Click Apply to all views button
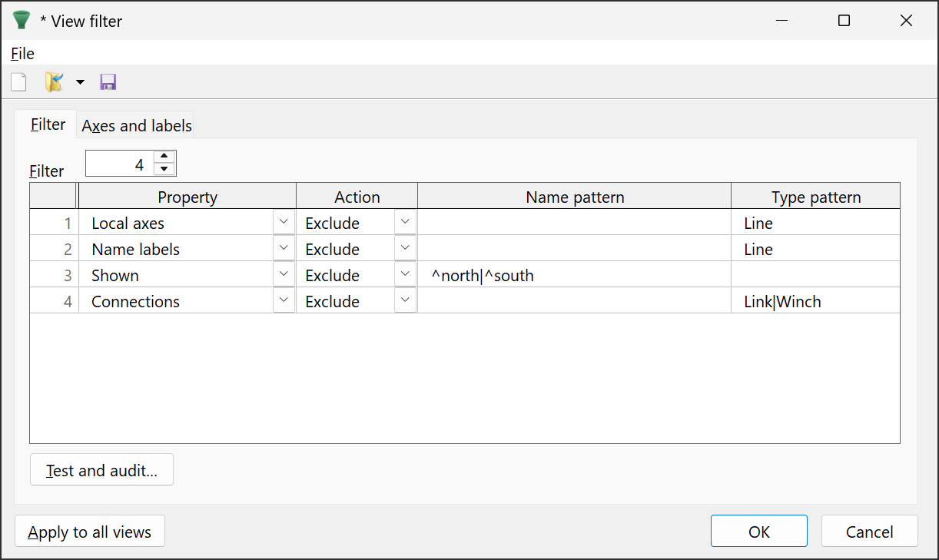 point(90,532)
